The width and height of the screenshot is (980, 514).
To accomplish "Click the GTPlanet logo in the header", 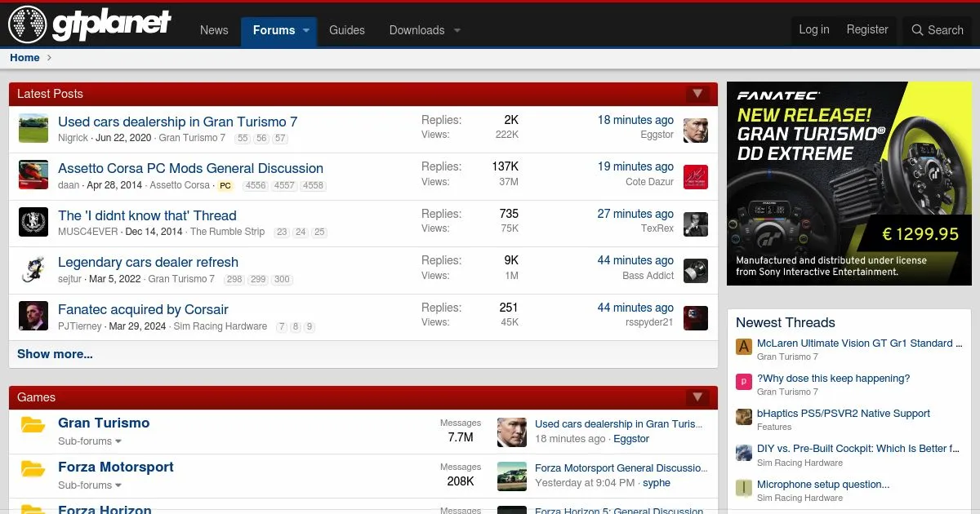I will 90,24.
